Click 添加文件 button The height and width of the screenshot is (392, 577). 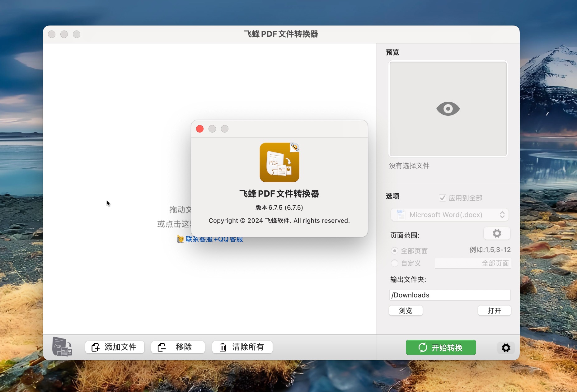click(x=115, y=347)
